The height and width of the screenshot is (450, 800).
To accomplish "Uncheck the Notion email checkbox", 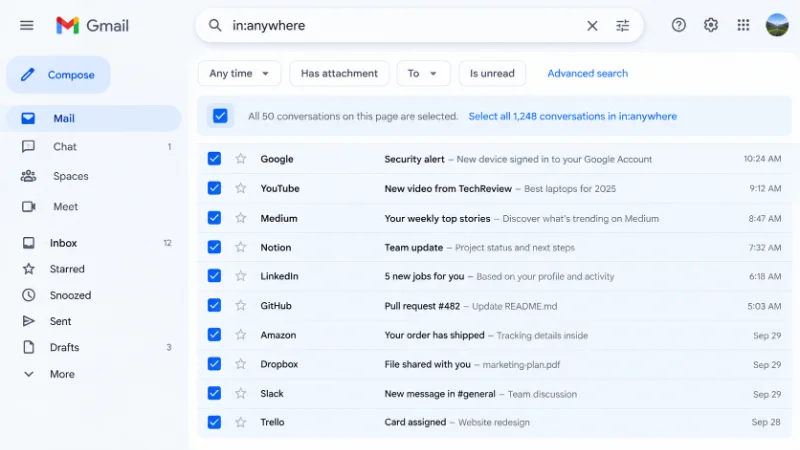I will (214, 247).
